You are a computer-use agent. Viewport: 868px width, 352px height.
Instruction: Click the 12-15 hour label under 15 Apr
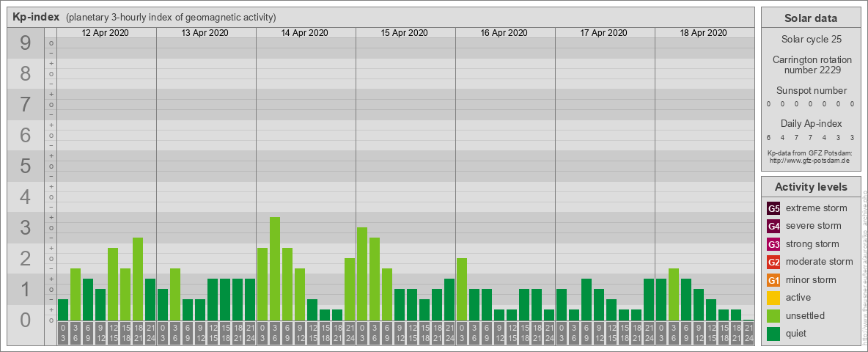pyautogui.click(x=412, y=333)
